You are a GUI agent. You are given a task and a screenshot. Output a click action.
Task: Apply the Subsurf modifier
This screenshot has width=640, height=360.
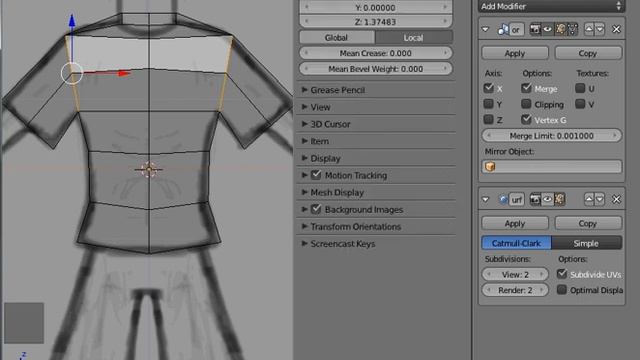[x=515, y=223]
